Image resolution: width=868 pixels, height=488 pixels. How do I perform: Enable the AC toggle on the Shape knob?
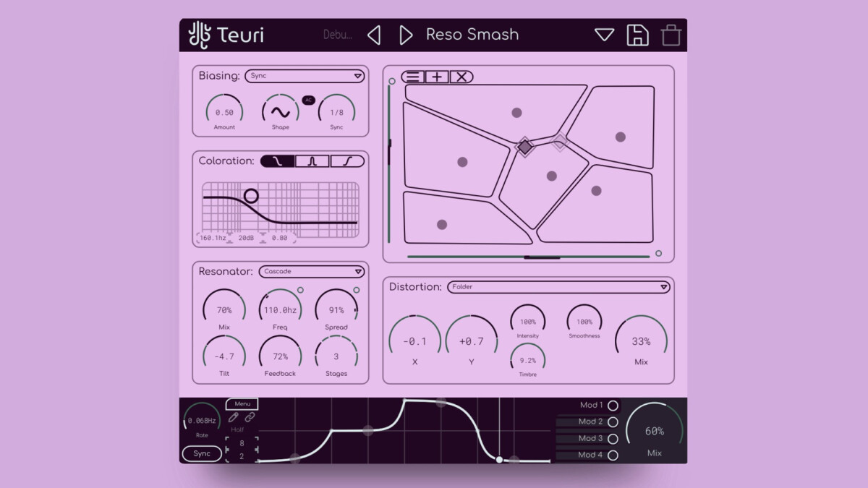[308, 100]
